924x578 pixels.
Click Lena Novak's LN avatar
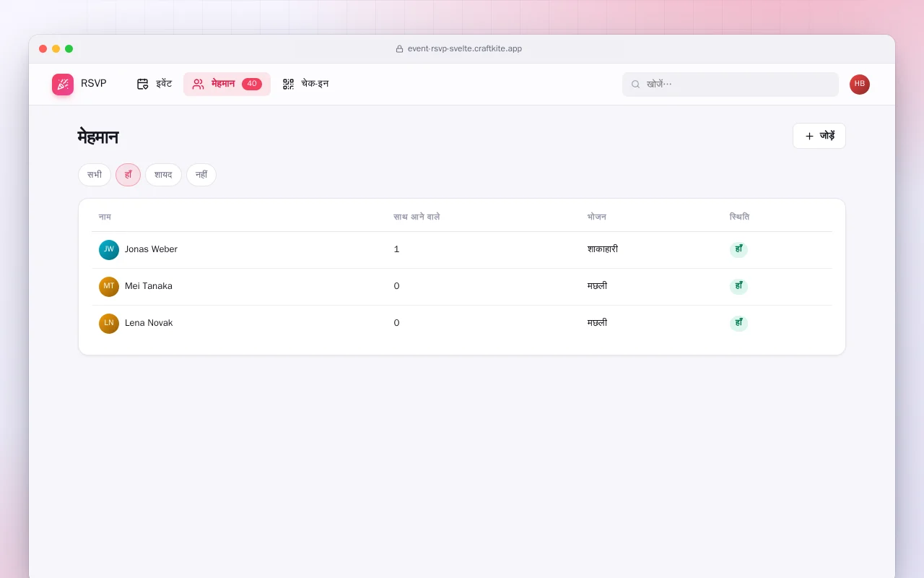pyautogui.click(x=109, y=324)
